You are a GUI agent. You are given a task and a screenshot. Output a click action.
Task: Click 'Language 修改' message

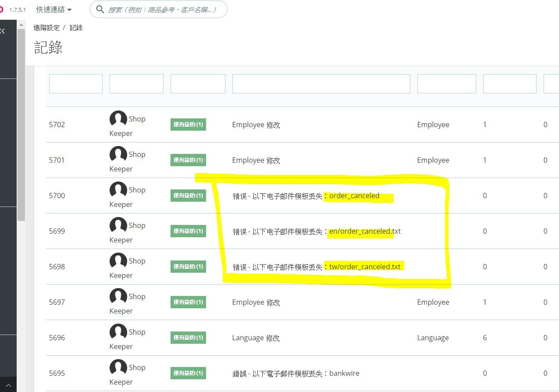click(256, 338)
